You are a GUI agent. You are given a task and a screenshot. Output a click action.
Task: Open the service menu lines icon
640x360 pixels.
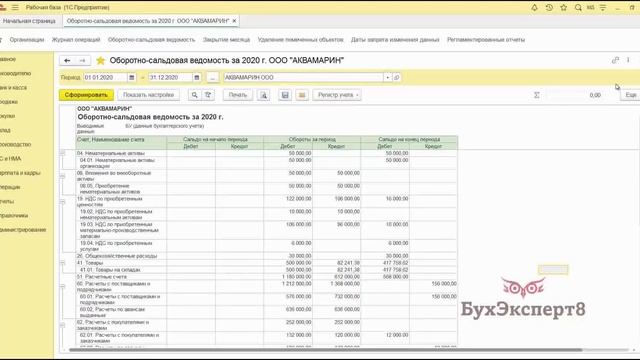(x=603, y=7)
